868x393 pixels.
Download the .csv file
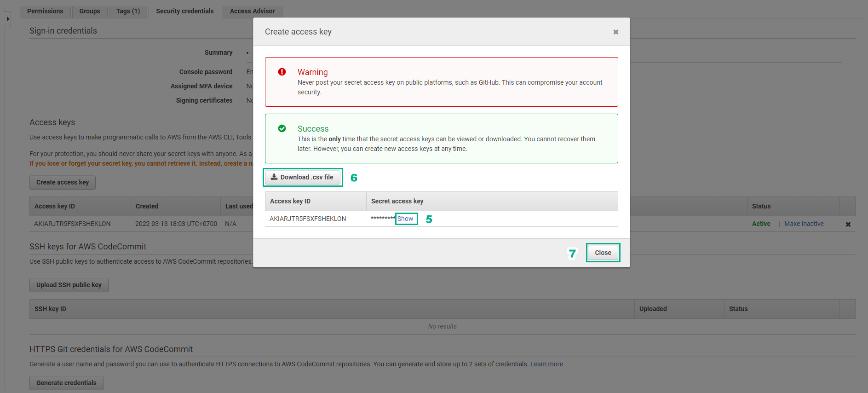pos(303,177)
